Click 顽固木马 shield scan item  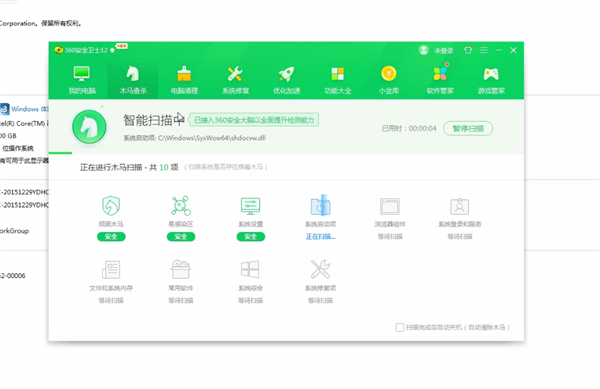pyautogui.click(x=111, y=205)
